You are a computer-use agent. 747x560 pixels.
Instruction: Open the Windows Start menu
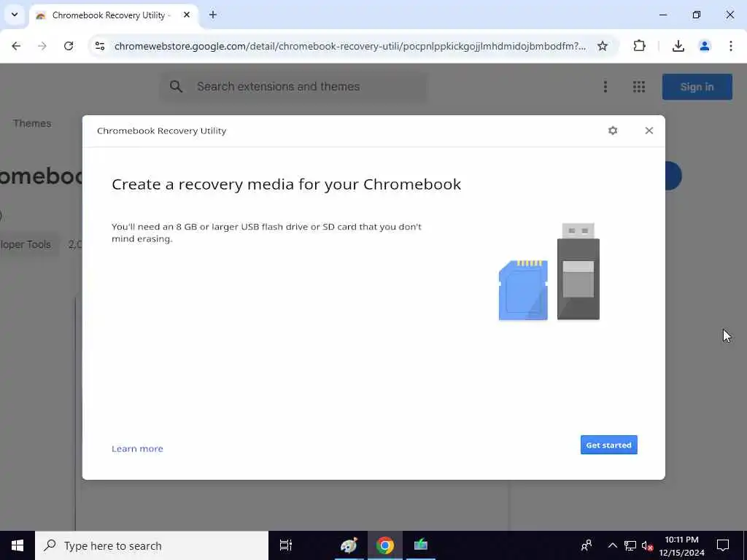click(18, 545)
